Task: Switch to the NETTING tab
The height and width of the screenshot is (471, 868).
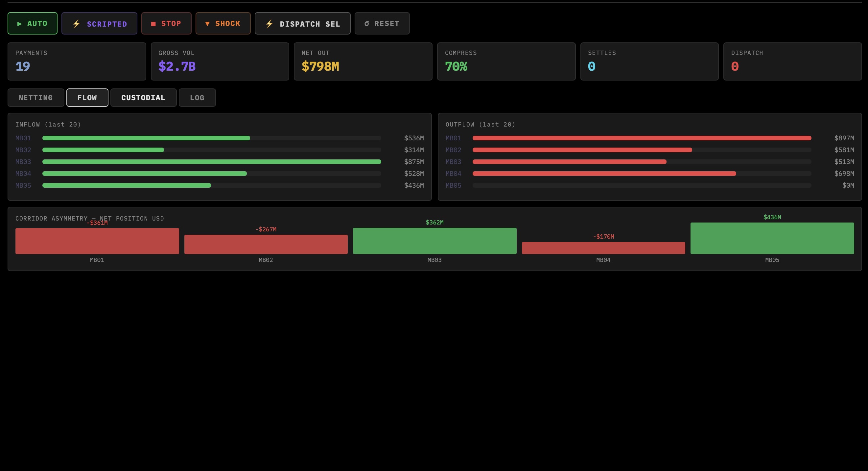Action: pyautogui.click(x=36, y=97)
